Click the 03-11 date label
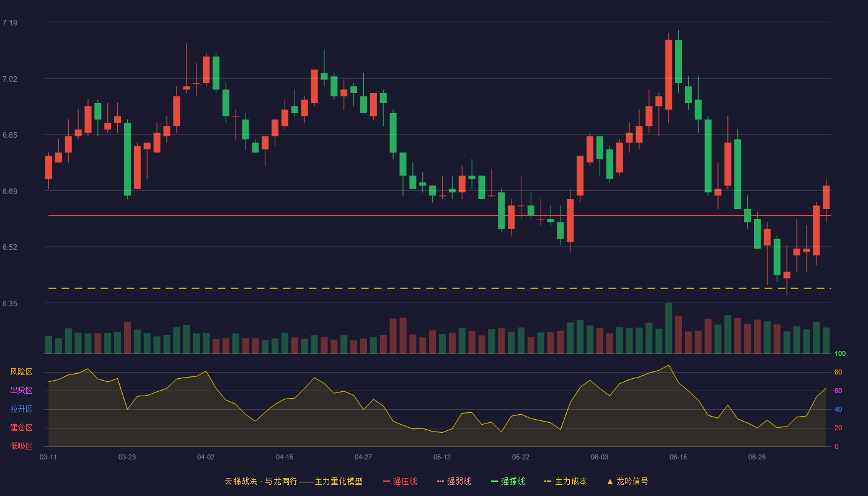868x496 pixels. [x=48, y=457]
